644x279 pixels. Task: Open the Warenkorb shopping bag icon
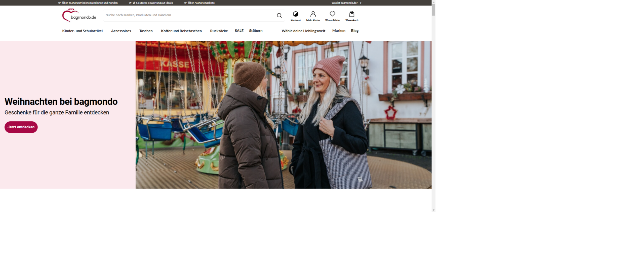[351, 14]
